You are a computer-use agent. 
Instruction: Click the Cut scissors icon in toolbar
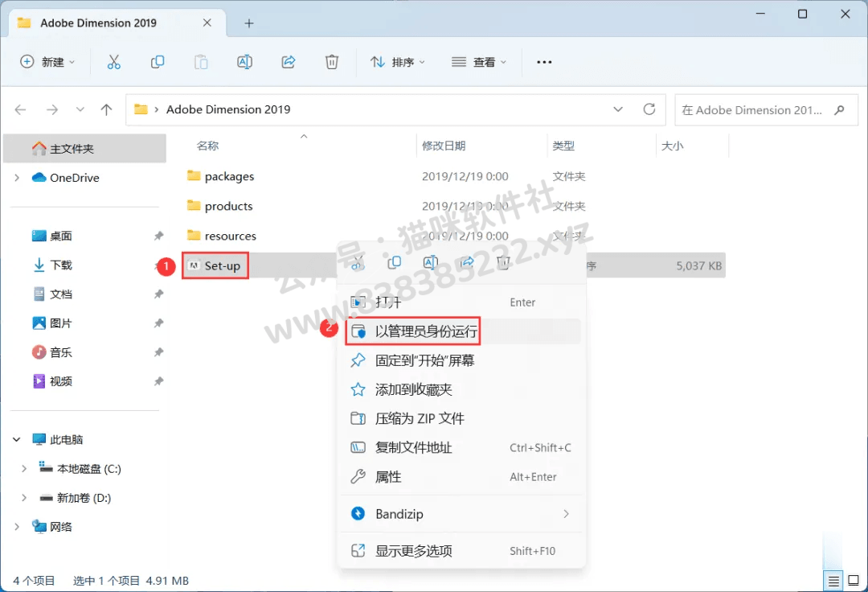coord(113,62)
